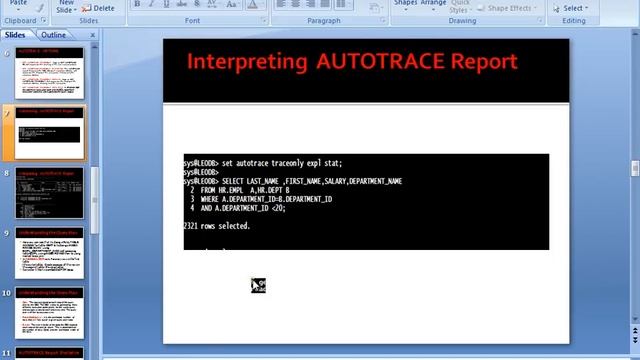Justify paragraph text

325,4
